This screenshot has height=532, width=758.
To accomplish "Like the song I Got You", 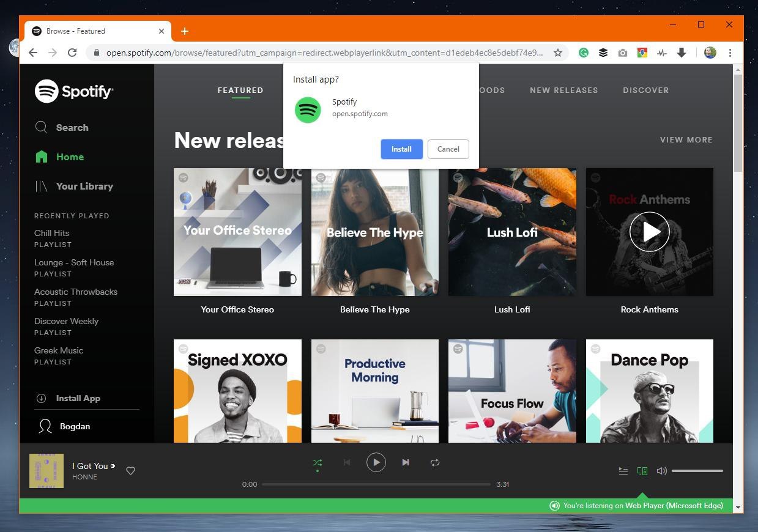I will click(x=130, y=471).
